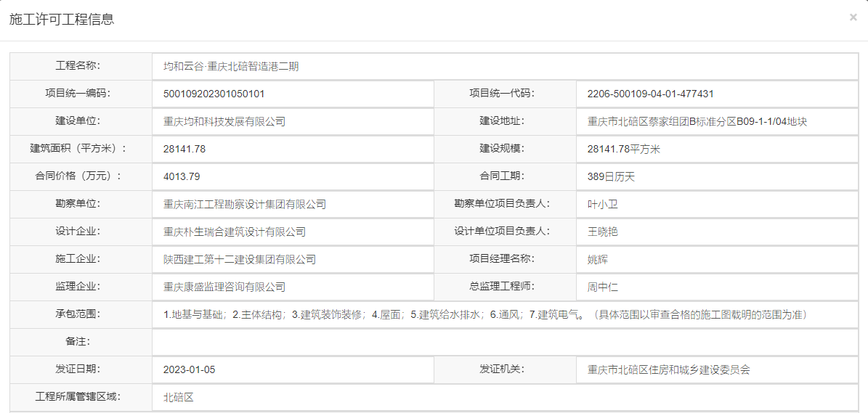The width and height of the screenshot is (868, 413).
Task: Click the 监理企业 label
Action: 77,287
